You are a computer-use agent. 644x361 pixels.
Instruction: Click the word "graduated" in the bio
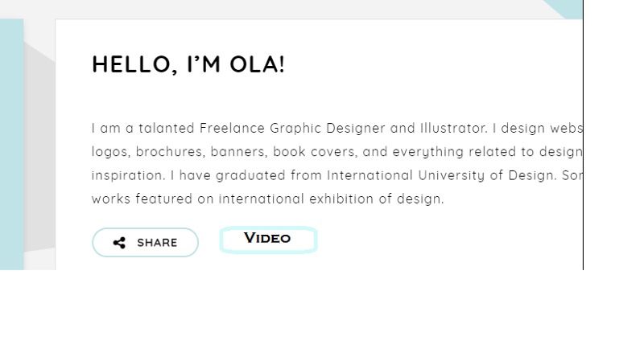[252, 175]
